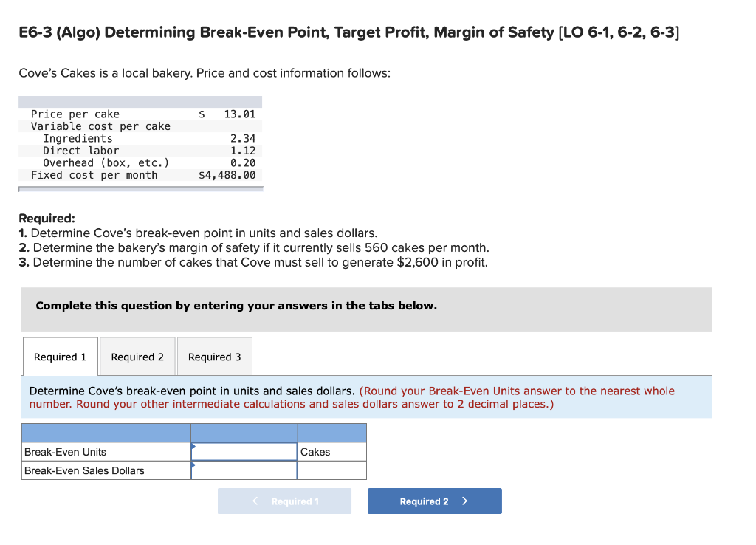Click inside the Break-Even Sales Dollars input field

pyautogui.click(x=244, y=470)
